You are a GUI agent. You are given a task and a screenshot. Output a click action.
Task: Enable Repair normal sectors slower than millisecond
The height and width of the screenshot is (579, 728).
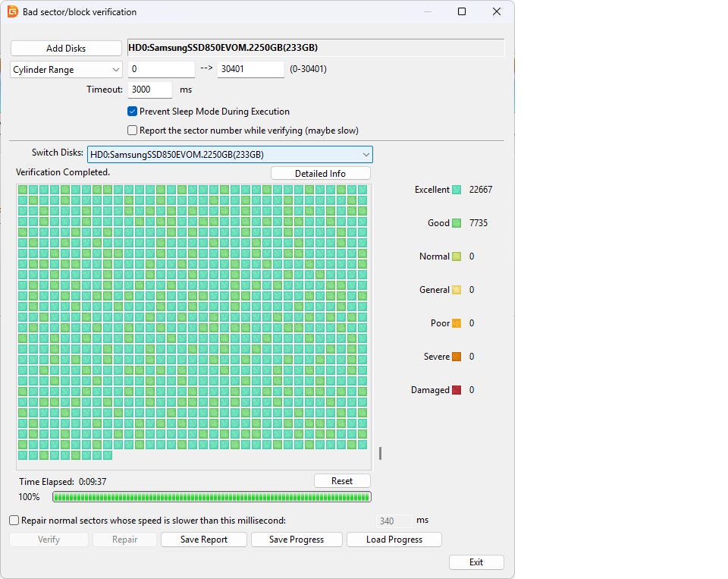point(14,521)
